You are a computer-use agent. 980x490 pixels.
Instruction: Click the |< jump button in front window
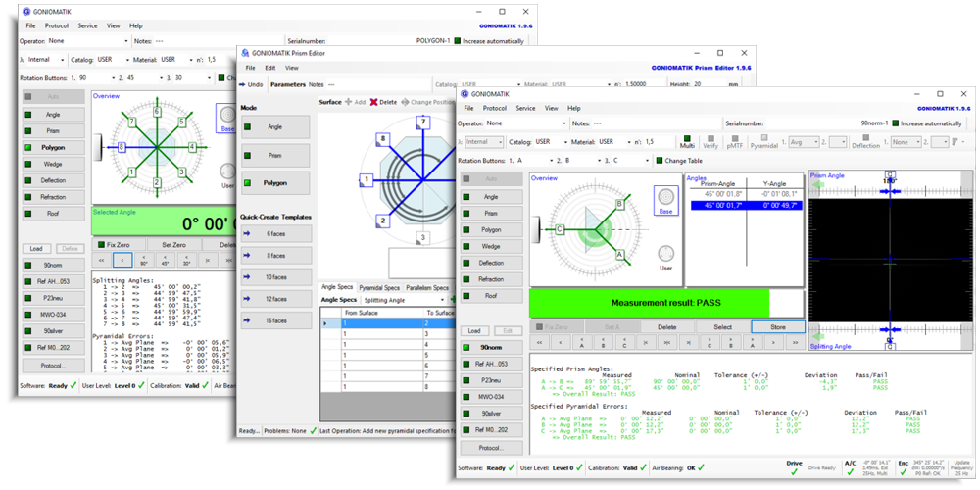point(646,342)
